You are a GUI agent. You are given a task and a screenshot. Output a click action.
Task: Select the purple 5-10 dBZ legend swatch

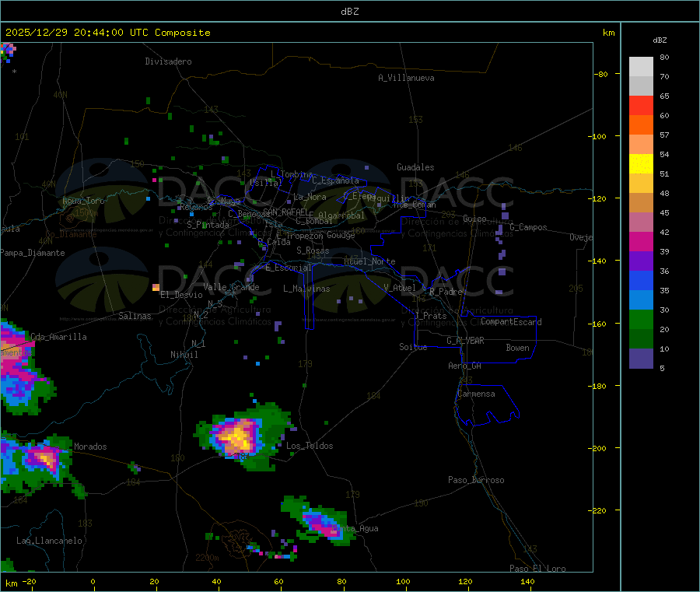(x=641, y=358)
